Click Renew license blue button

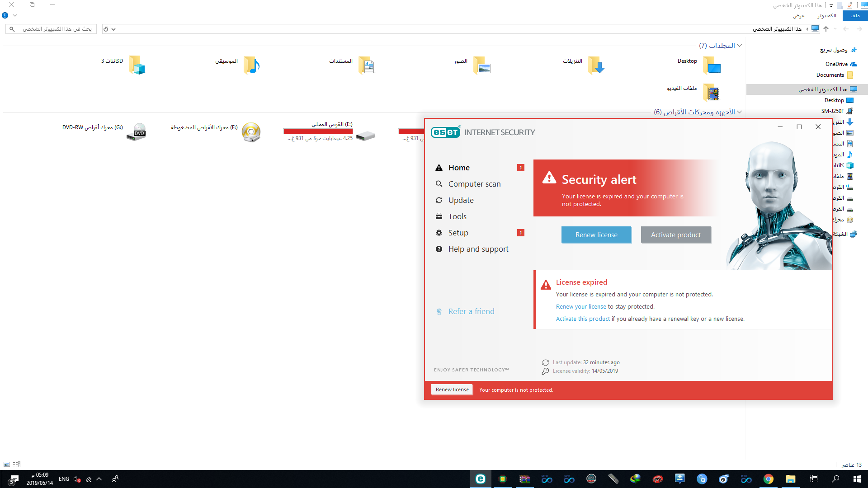(596, 235)
